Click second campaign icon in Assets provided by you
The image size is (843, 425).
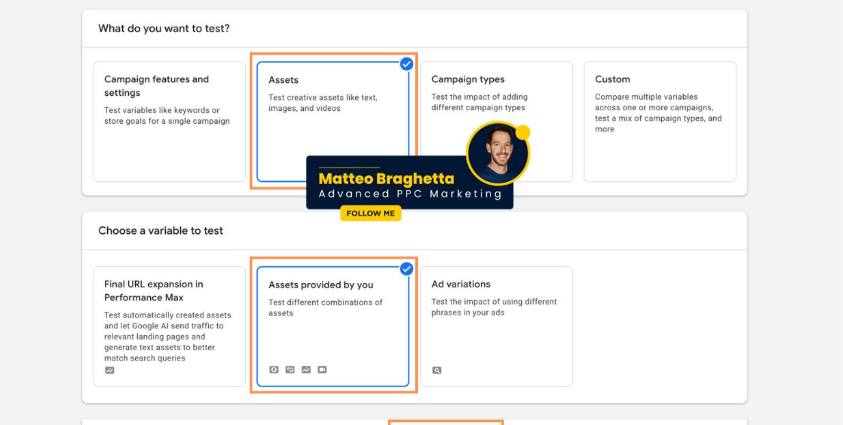pos(290,369)
